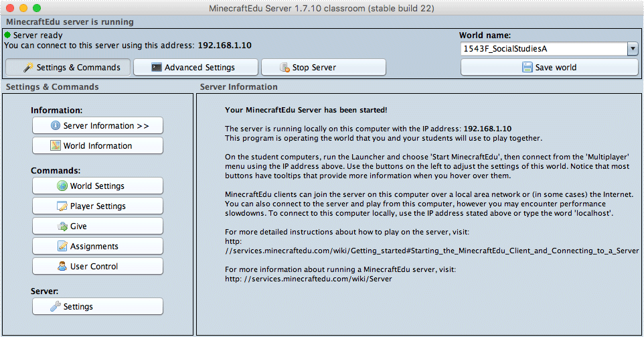Click the wrench icon on server Settings
Image resolution: width=644 pixels, height=337 pixels.
click(56, 307)
